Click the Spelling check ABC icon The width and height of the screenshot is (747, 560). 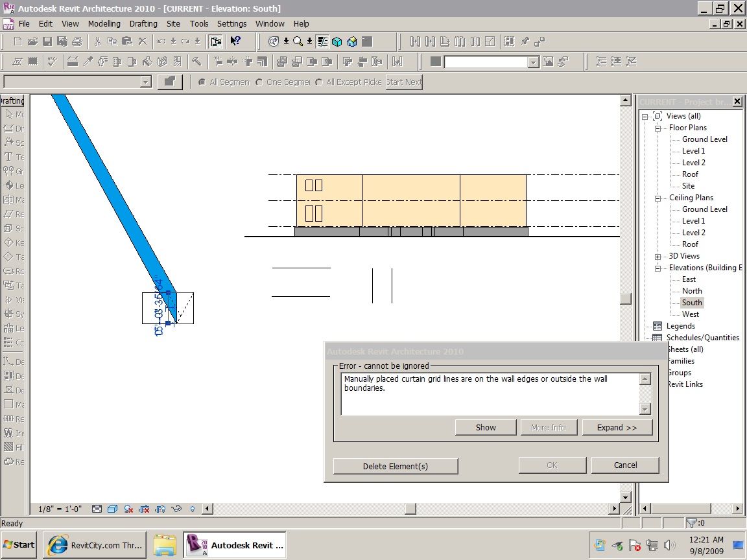click(52, 62)
